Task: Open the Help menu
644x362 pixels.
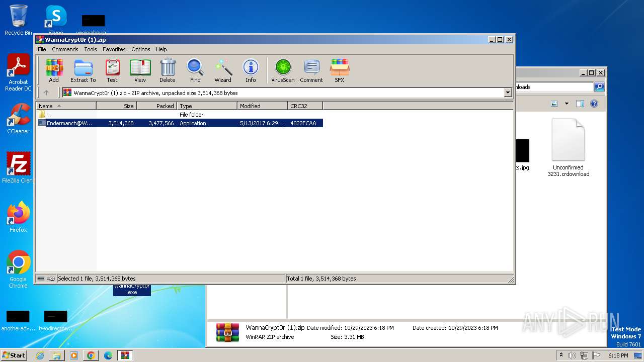Action: pyautogui.click(x=161, y=49)
